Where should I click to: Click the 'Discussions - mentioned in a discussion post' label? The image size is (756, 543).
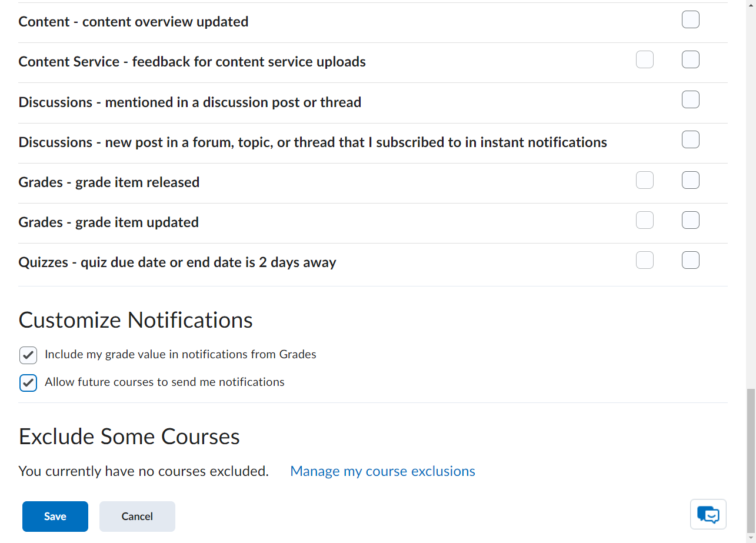[190, 102]
